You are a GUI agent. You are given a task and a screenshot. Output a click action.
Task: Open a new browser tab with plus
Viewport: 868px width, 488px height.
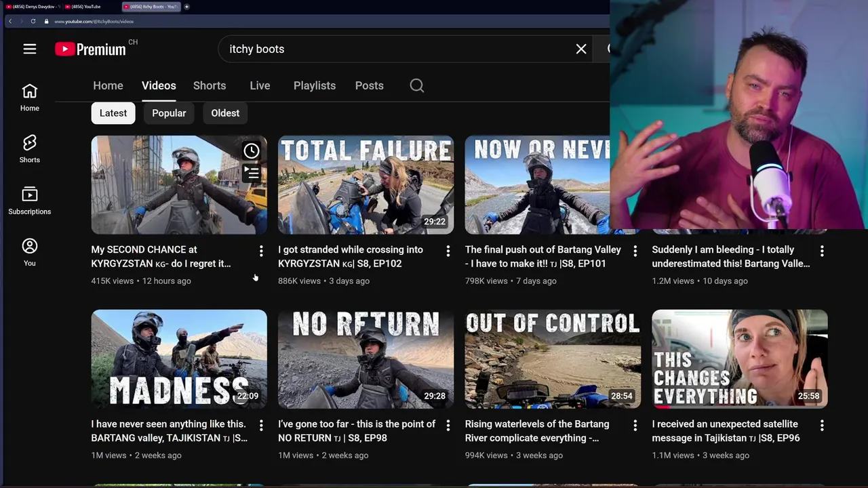tap(186, 7)
